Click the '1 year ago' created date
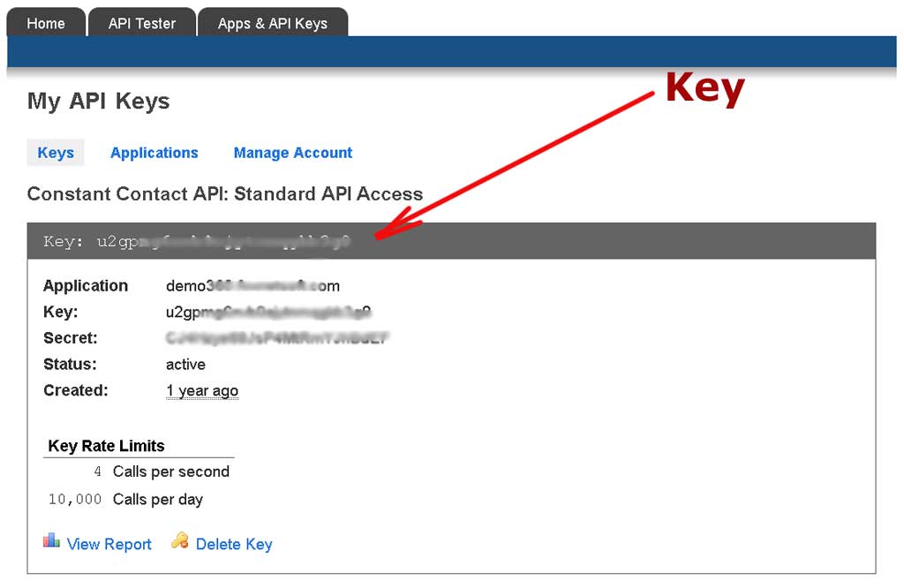This screenshot has height=588, width=904. pyautogui.click(x=202, y=391)
